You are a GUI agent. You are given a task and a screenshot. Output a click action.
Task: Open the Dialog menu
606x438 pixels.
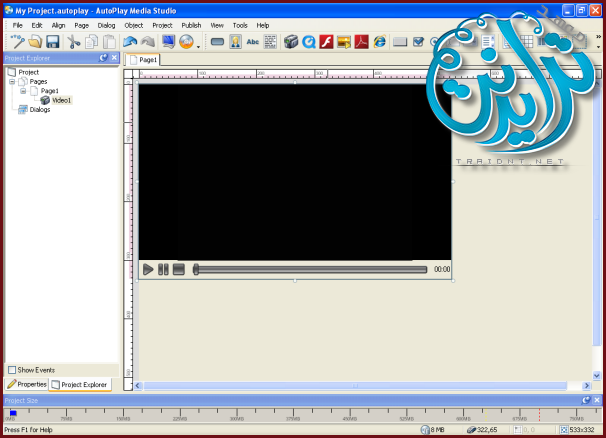point(106,26)
